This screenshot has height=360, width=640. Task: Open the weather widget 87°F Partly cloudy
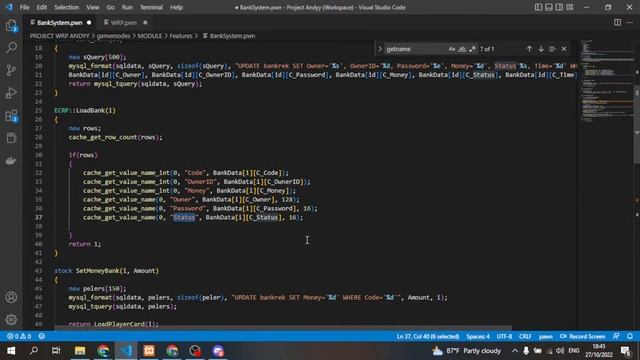467,351
